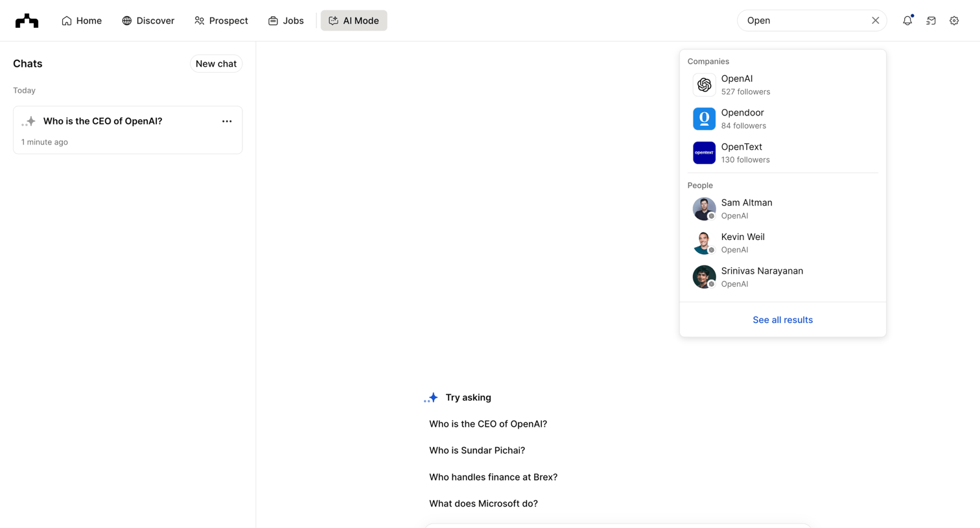This screenshot has width=980, height=528.
Task: Select the Opendoor company result
Action: [x=782, y=119]
